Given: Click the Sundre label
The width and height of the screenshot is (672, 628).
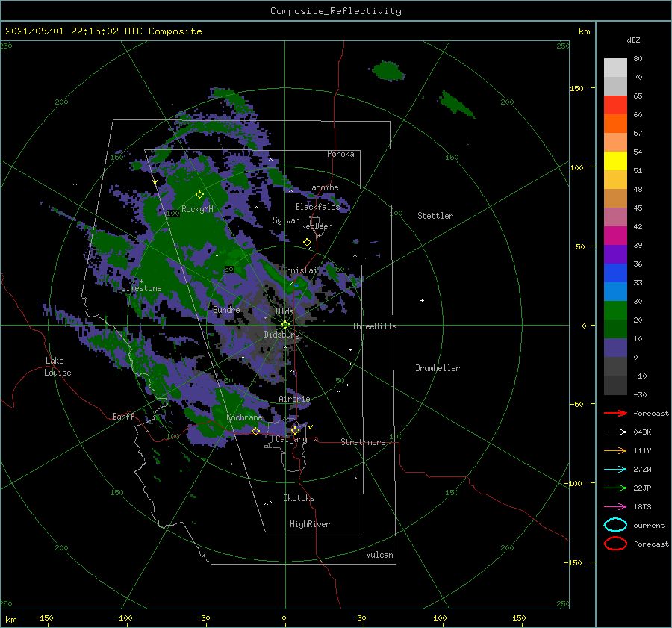Looking at the screenshot, I should pos(226,309).
